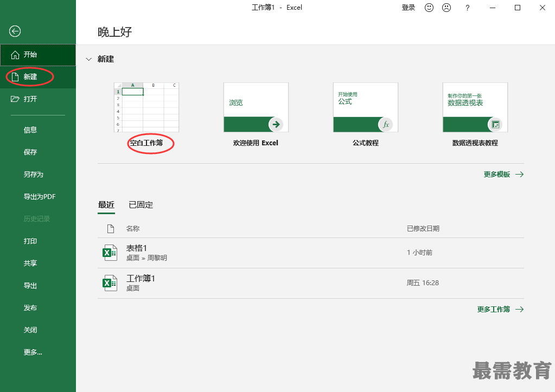The height and width of the screenshot is (392, 555).
Task: Maximize the Excel window
Action: 518,8
